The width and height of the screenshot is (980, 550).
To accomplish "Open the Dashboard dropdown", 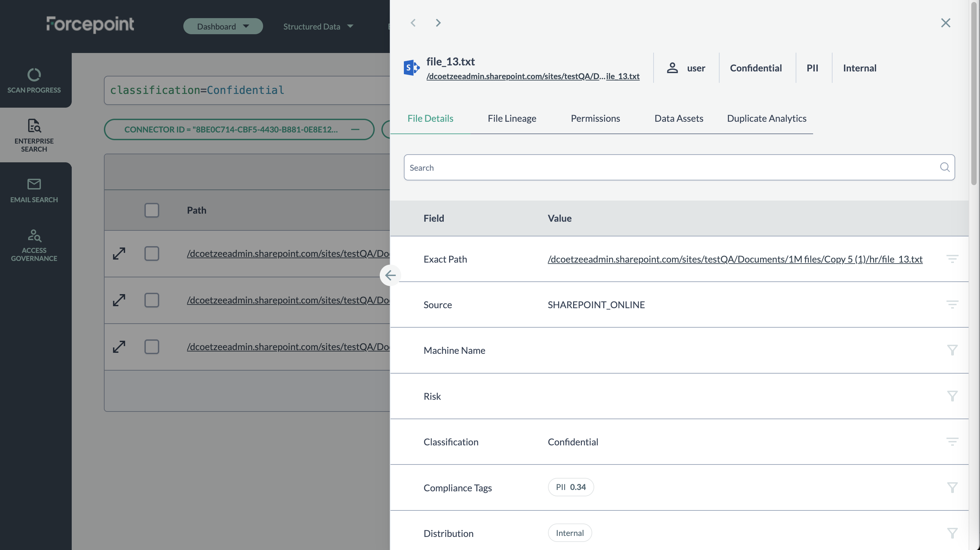I will [223, 26].
